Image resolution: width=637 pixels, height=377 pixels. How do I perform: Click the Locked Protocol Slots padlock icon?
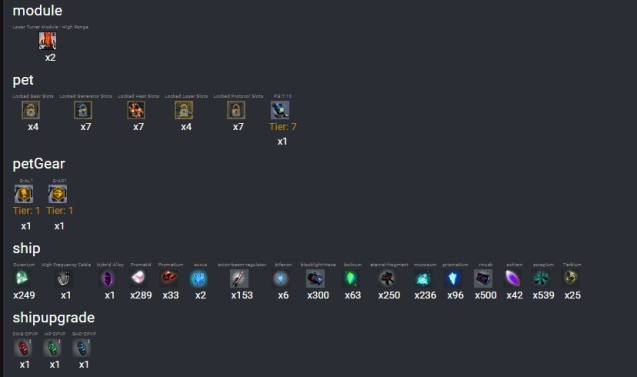point(236,110)
